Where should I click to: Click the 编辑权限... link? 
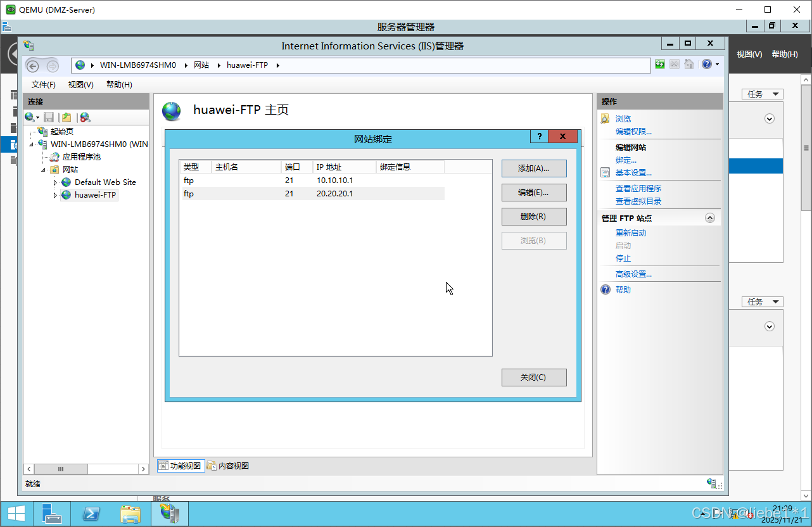(633, 132)
